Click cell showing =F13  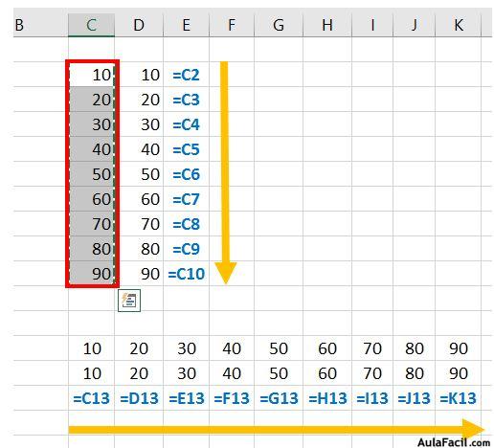(232, 398)
